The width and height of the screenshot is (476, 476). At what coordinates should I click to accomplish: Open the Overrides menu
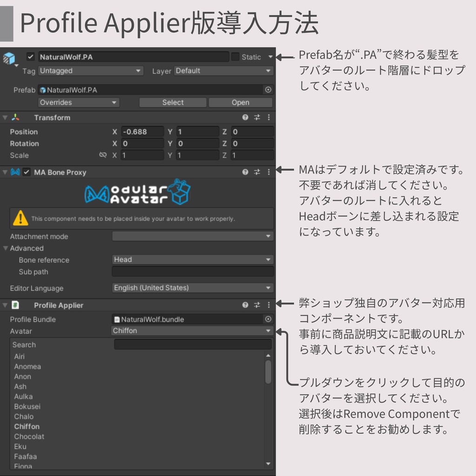click(78, 102)
